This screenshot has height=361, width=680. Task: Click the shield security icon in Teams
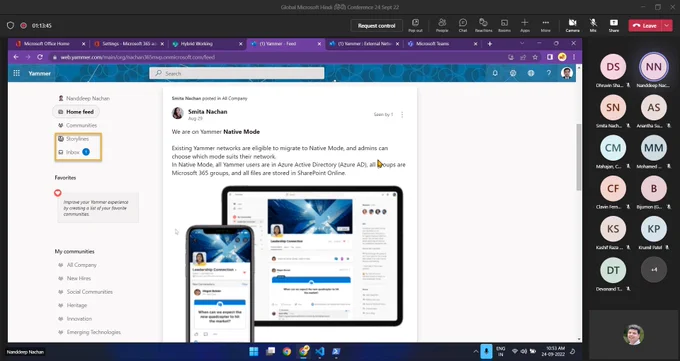pyautogui.click(x=10, y=26)
